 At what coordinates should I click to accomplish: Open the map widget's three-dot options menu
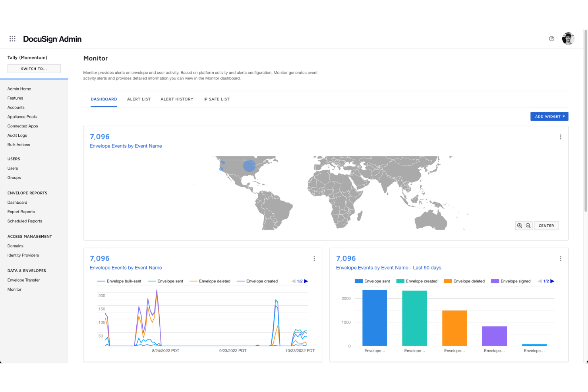click(x=561, y=137)
